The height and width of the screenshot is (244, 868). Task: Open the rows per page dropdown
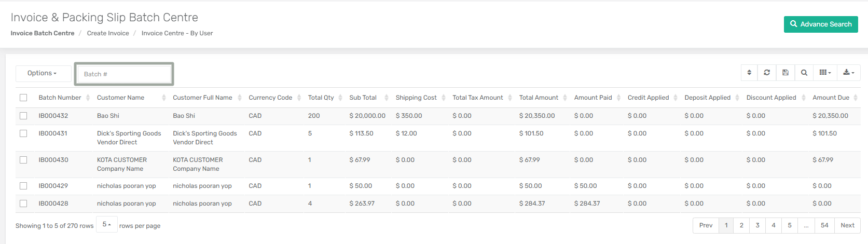tap(107, 224)
